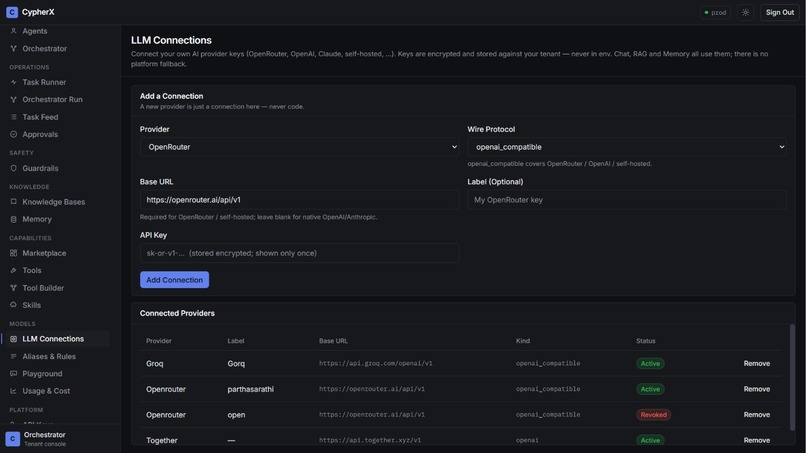Click the Together provider name
The width and height of the screenshot is (806, 453).
tap(161, 440)
